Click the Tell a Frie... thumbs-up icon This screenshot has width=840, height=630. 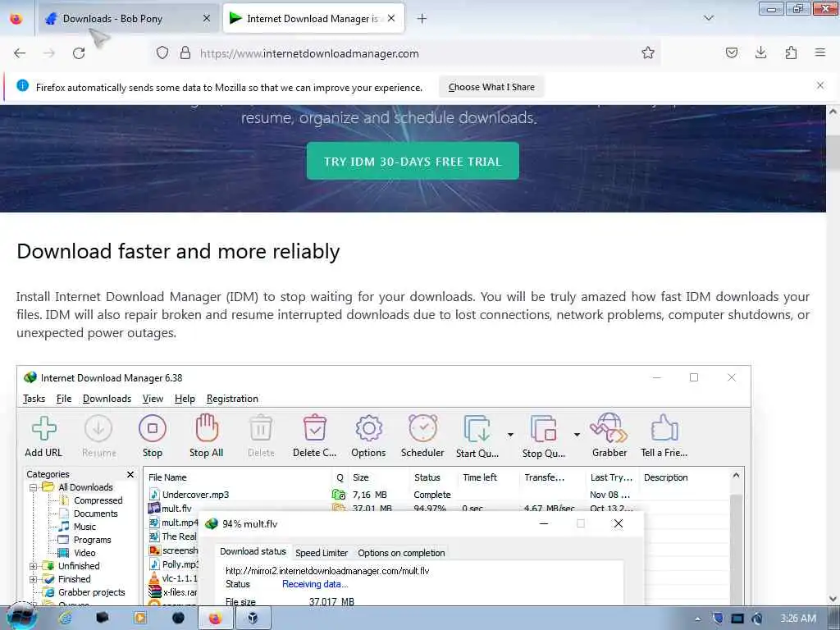point(664,428)
